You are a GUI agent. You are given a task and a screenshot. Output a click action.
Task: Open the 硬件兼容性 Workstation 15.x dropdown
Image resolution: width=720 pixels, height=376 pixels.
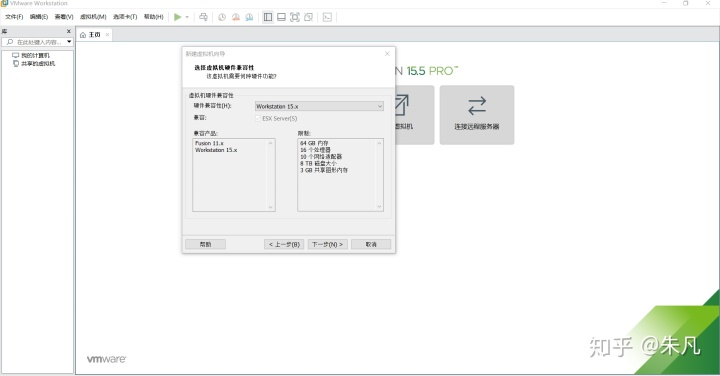tap(319, 106)
